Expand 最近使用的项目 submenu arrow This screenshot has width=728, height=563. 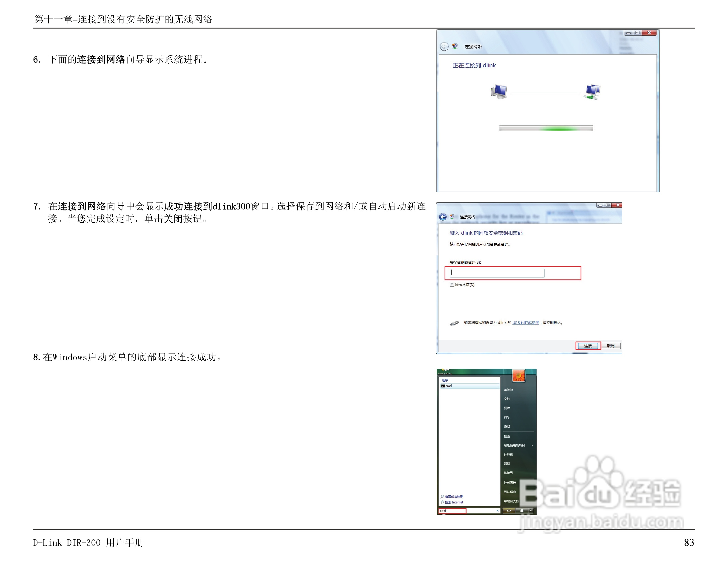click(x=532, y=445)
